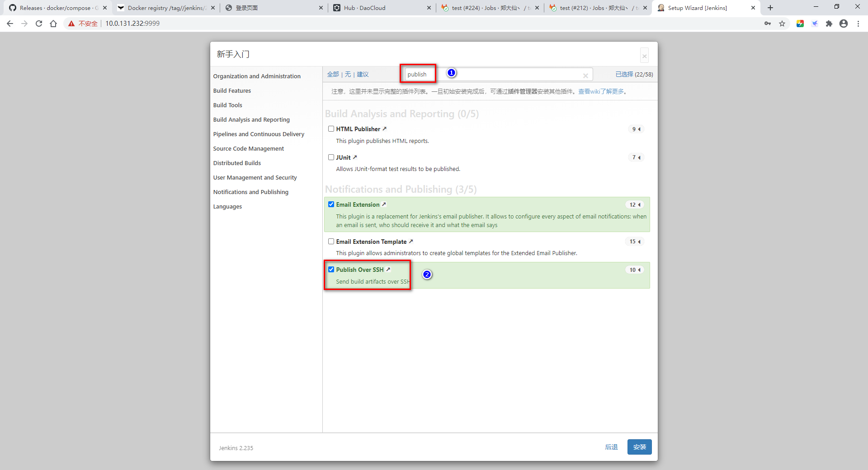Open the saved passwords key icon
868x470 pixels.
768,24
